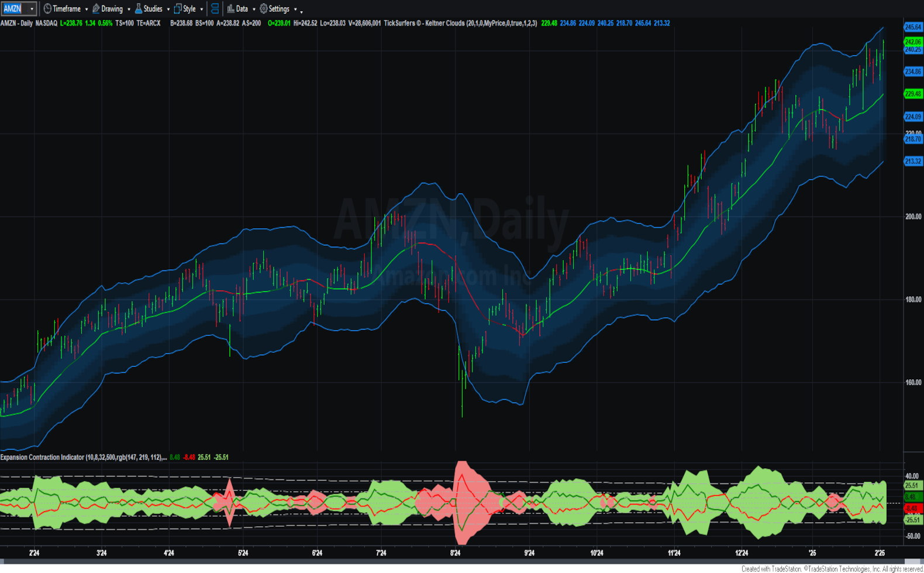Expand the arrow next to Settings

pyautogui.click(x=295, y=9)
